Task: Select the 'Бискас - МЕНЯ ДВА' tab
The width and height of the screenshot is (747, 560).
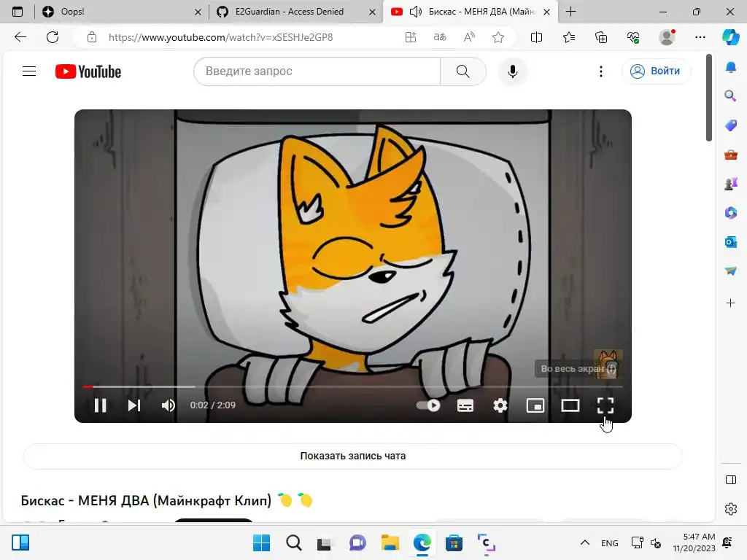Action: pyautogui.click(x=481, y=12)
